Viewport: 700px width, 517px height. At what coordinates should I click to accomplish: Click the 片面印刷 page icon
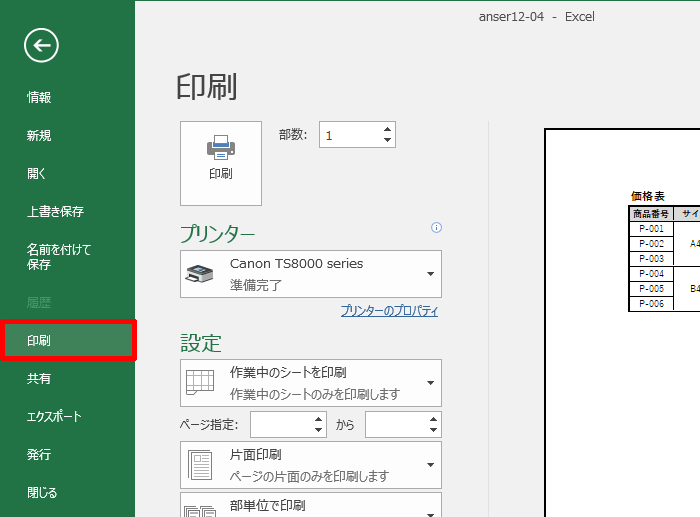point(200,465)
